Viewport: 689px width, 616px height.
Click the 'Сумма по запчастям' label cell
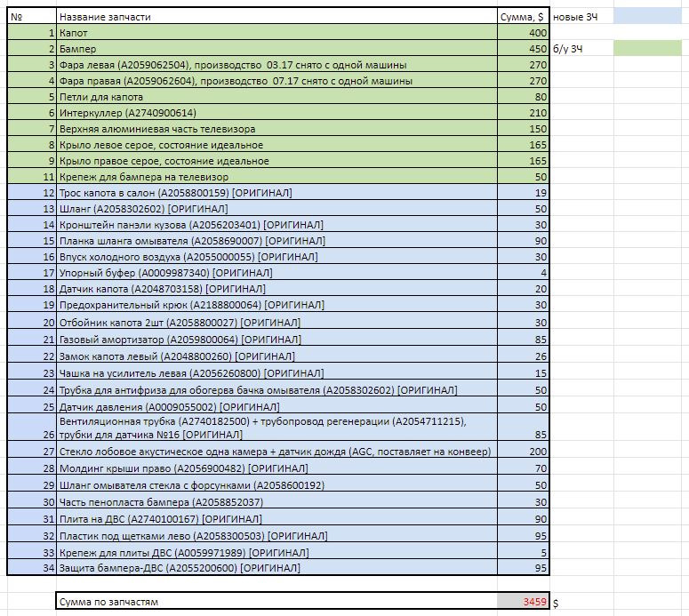click(x=276, y=602)
